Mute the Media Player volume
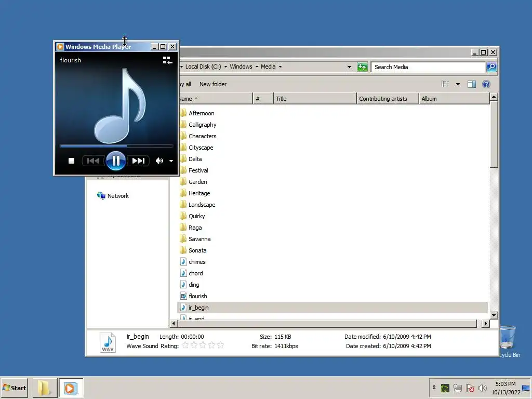 tap(159, 161)
